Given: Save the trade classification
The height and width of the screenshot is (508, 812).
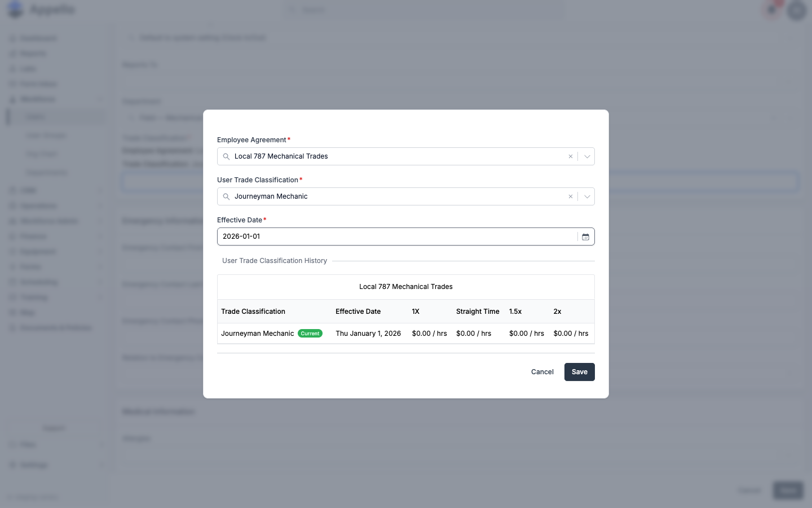Looking at the screenshot, I should pos(580,372).
